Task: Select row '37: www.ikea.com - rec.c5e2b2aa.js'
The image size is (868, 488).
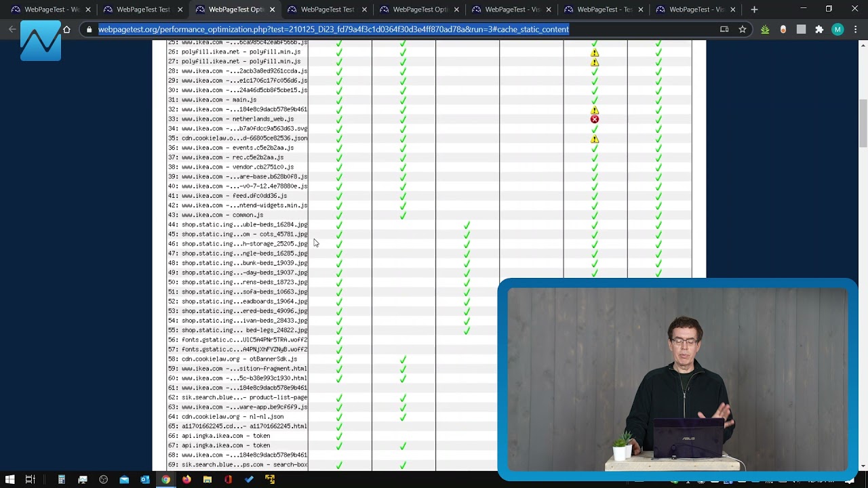Action: coord(226,157)
